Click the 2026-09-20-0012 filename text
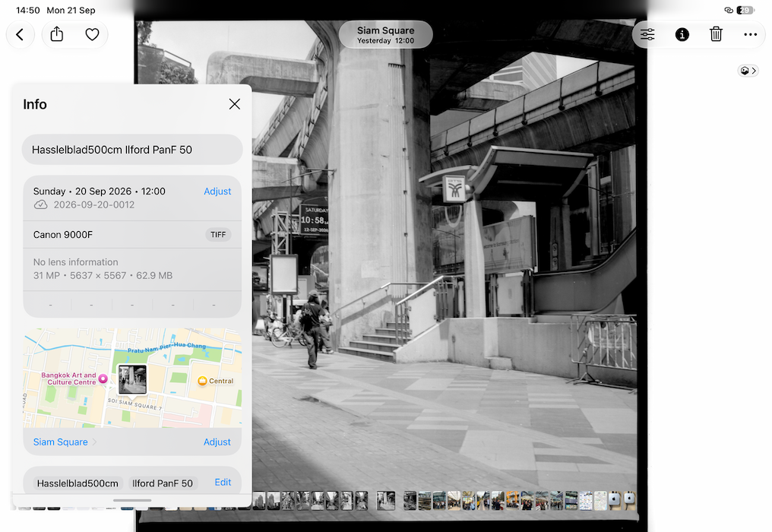The width and height of the screenshot is (772, 532). (x=94, y=204)
